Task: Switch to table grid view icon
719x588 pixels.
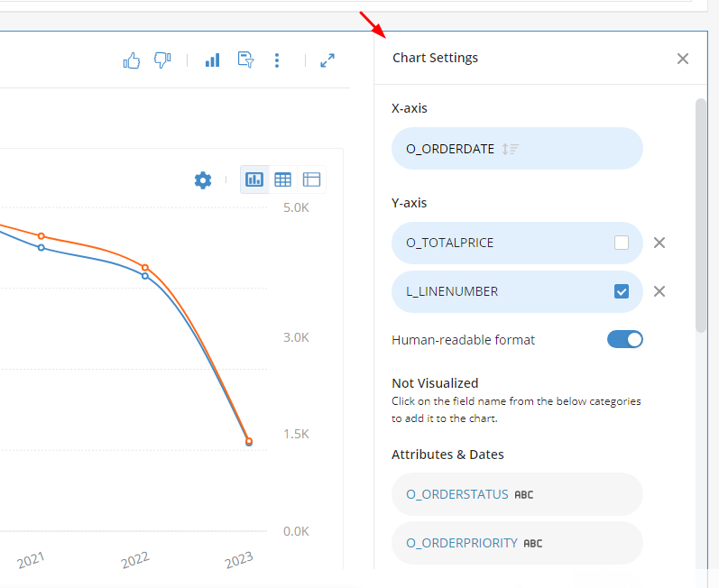Action: (283, 179)
